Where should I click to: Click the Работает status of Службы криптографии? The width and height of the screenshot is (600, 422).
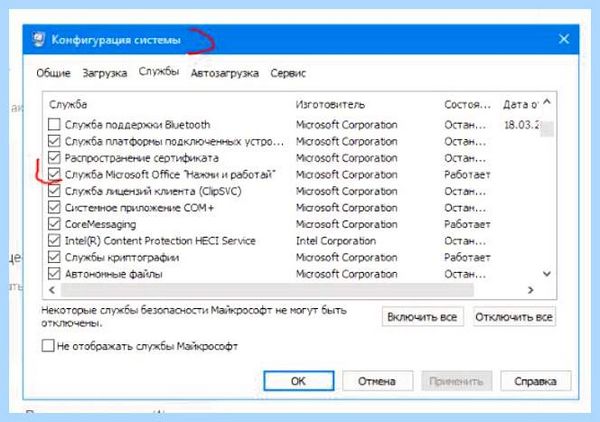(467, 257)
